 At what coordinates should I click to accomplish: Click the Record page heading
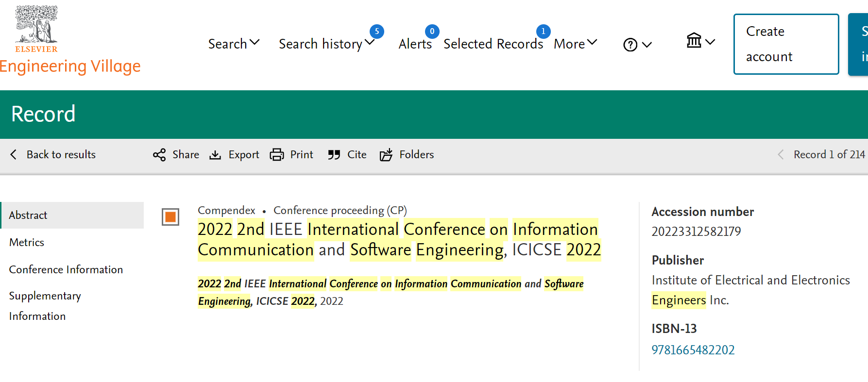coord(43,114)
